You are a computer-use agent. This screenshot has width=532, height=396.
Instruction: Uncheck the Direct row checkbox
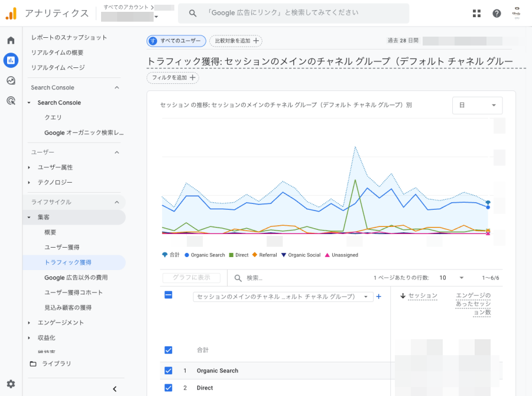pyautogui.click(x=168, y=388)
